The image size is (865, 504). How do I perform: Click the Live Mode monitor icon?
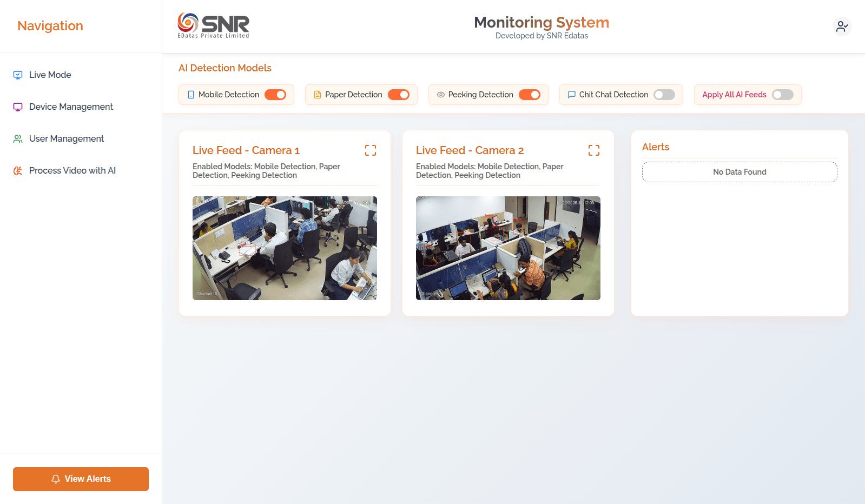(x=18, y=75)
